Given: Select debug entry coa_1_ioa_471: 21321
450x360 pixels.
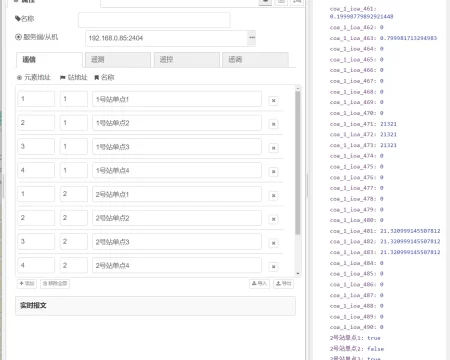Looking at the screenshot, I should point(363,124).
